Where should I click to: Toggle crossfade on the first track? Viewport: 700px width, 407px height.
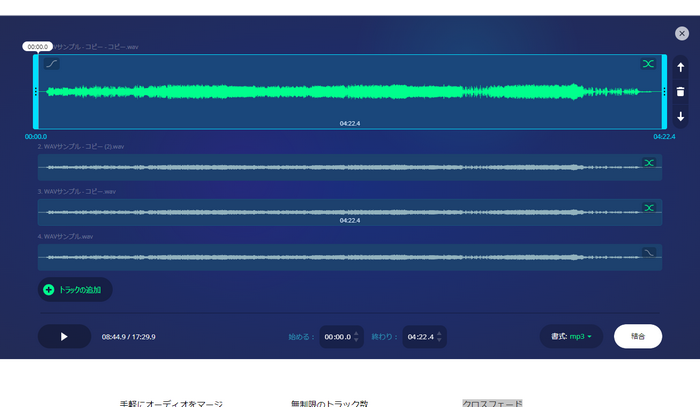(648, 64)
